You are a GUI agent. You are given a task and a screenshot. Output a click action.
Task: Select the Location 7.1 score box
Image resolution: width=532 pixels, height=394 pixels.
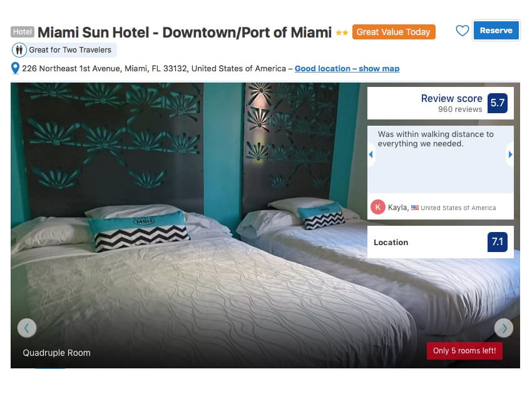pos(441,242)
